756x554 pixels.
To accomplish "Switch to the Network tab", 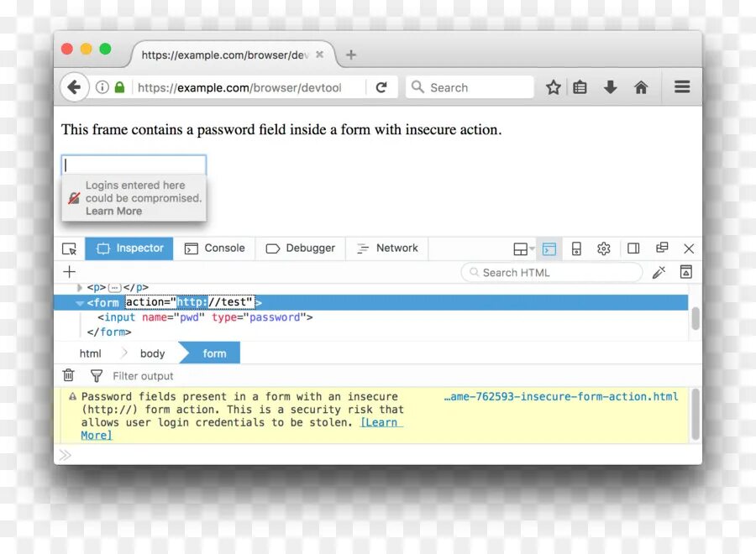I will pos(387,248).
